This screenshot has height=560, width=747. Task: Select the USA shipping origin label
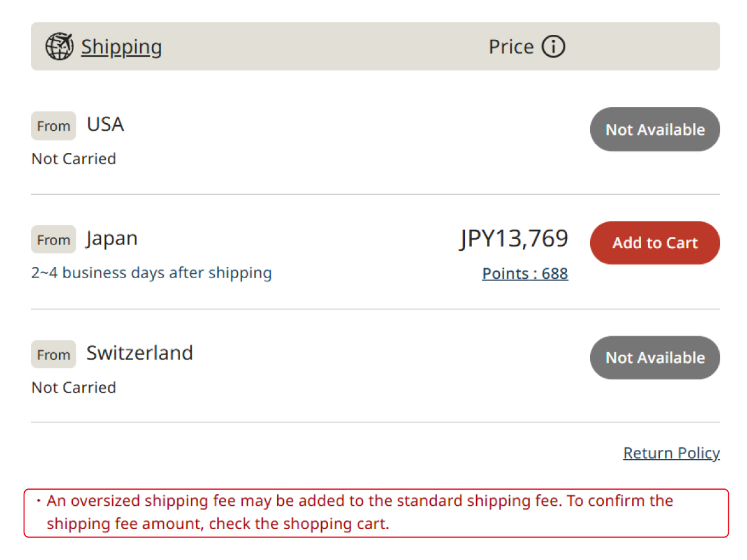click(105, 124)
